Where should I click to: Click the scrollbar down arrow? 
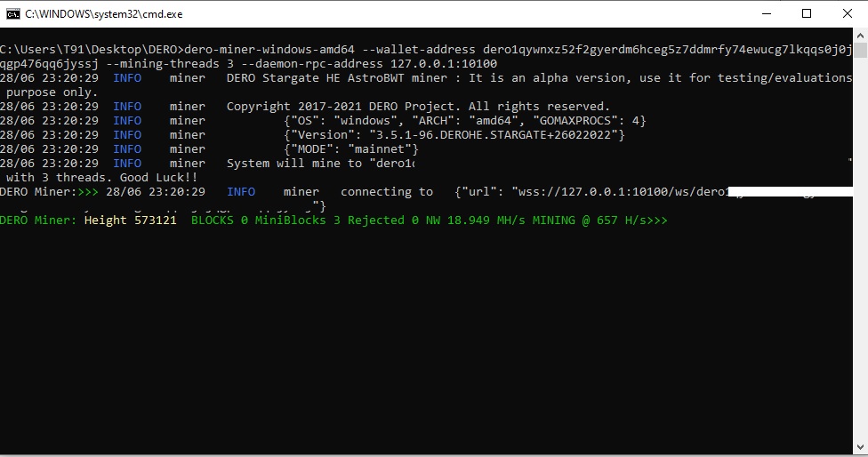pos(860,447)
